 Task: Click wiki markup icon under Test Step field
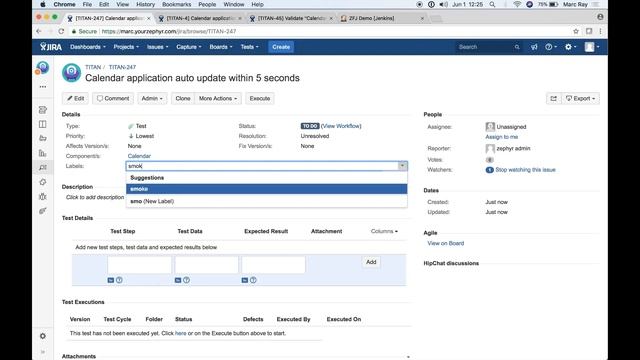[x=111, y=280]
